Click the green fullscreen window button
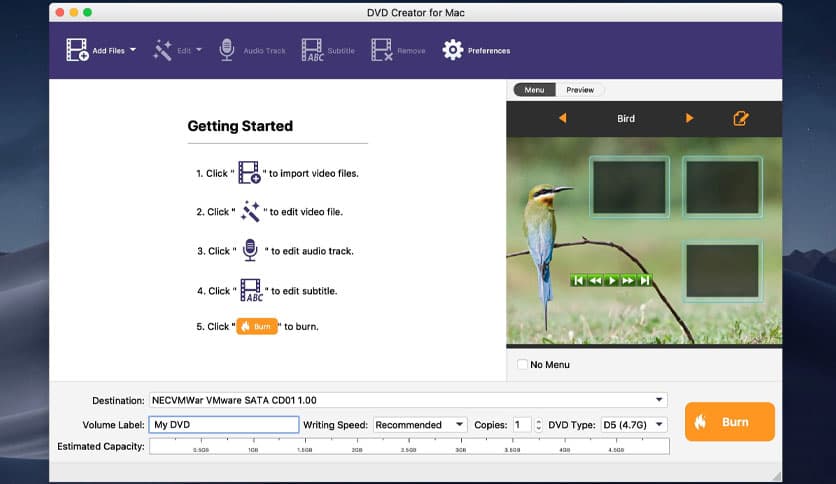The image size is (836, 484). click(87, 12)
